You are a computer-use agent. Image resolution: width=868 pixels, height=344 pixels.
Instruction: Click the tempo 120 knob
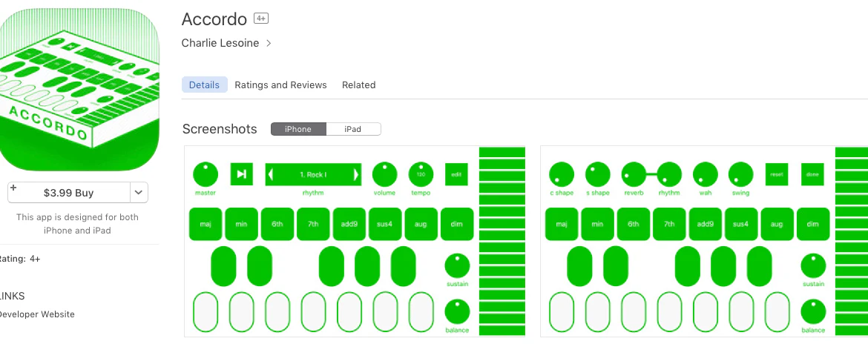pos(421,175)
